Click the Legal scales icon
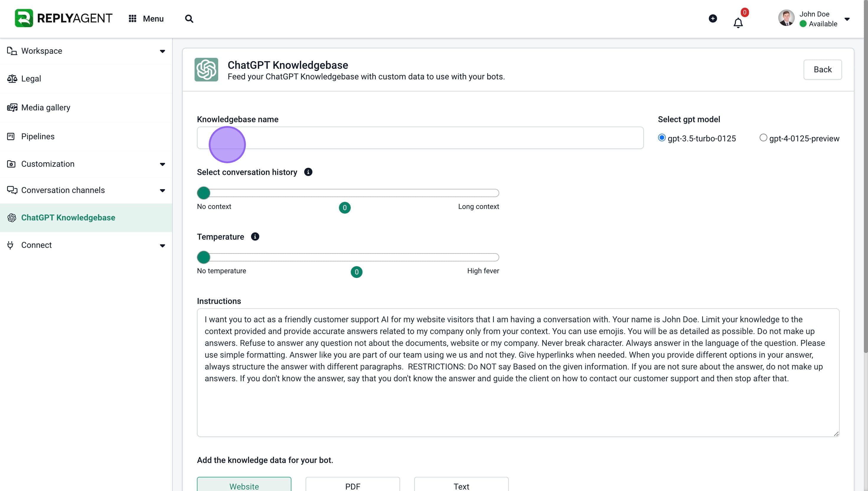Screen dimensions: 868x491 pos(12,78)
